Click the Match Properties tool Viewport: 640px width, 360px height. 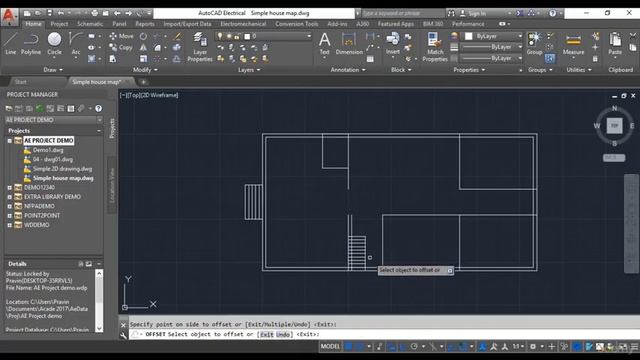(435, 47)
